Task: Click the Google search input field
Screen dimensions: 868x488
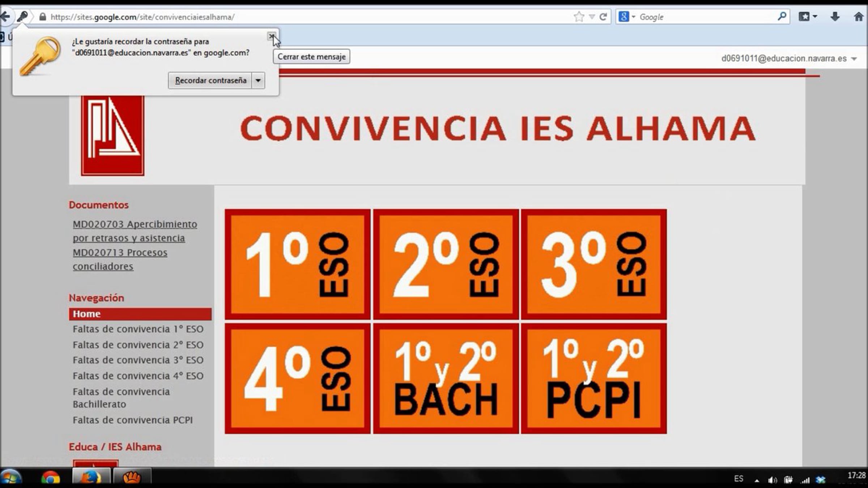Action: point(705,17)
